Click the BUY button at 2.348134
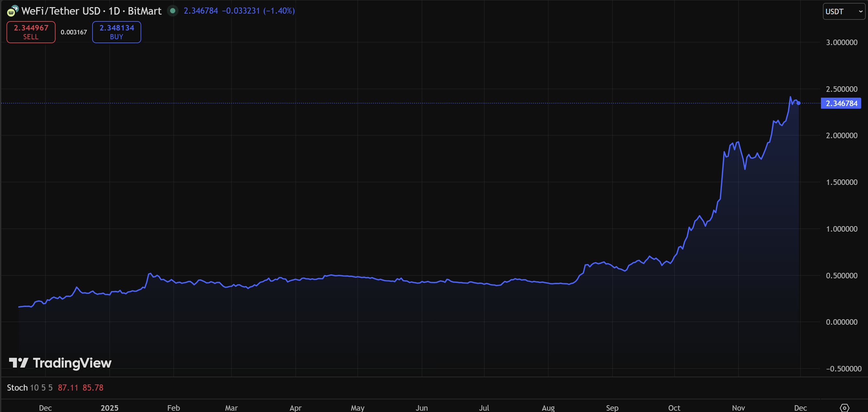 pos(117,32)
